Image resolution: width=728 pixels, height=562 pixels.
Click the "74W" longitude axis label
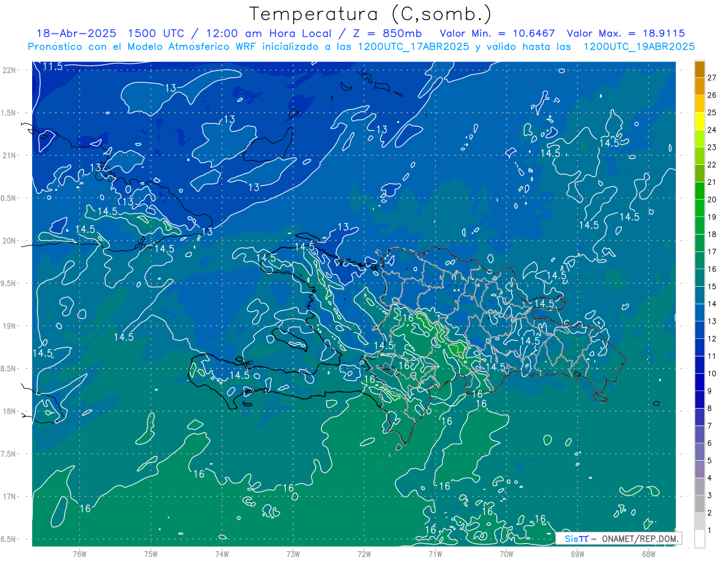click(x=221, y=554)
